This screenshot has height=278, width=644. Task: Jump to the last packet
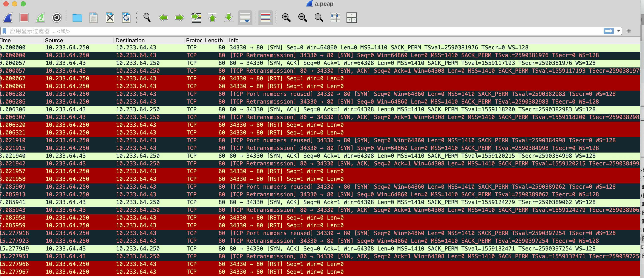tap(228, 18)
